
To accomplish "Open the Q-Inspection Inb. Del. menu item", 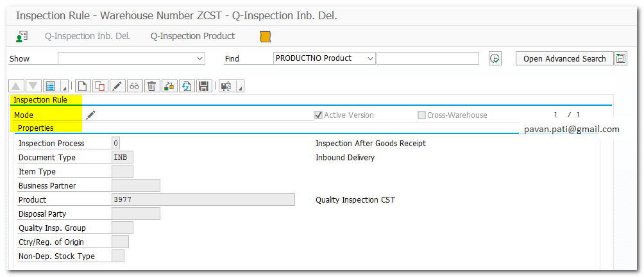I will (87, 37).
